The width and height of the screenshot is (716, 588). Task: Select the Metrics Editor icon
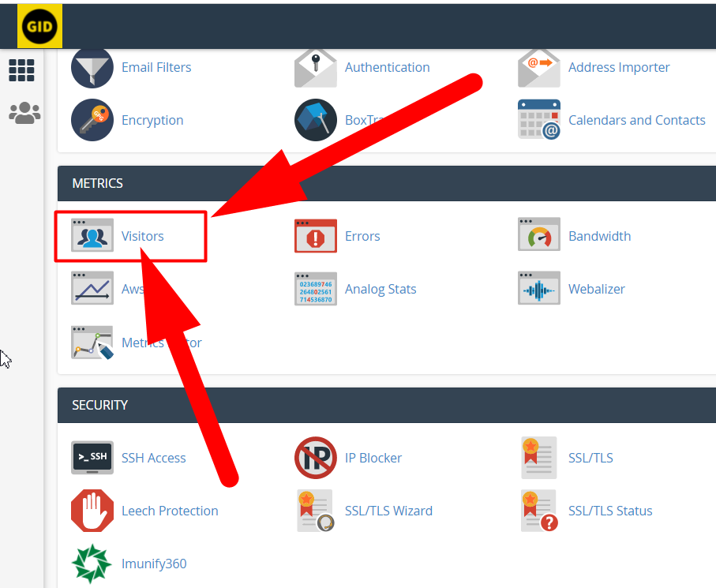point(92,342)
